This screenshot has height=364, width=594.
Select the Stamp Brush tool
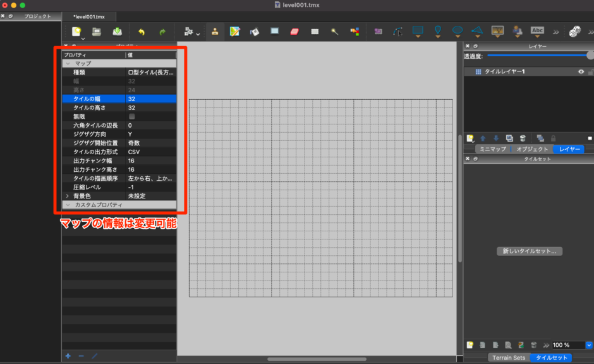pyautogui.click(x=215, y=32)
